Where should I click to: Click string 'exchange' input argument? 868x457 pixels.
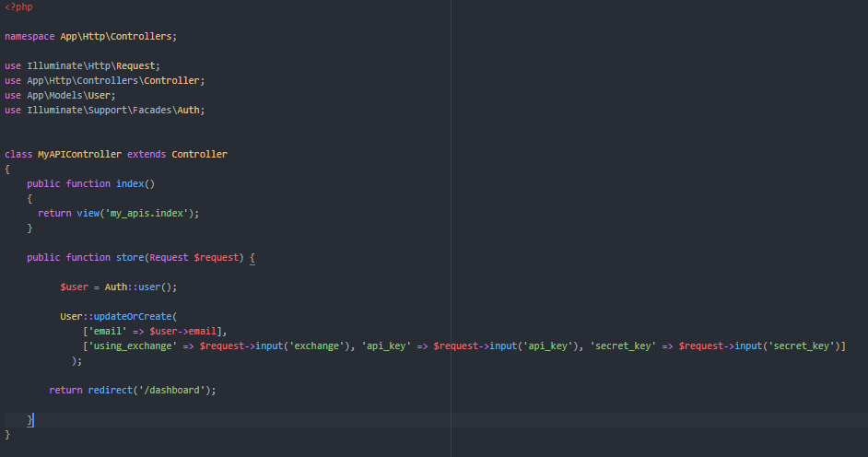click(x=316, y=346)
